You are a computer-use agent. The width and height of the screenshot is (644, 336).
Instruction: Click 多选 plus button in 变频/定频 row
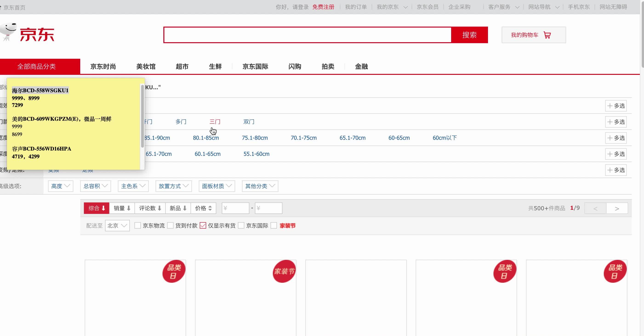pyautogui.click(x=616, y=170)
